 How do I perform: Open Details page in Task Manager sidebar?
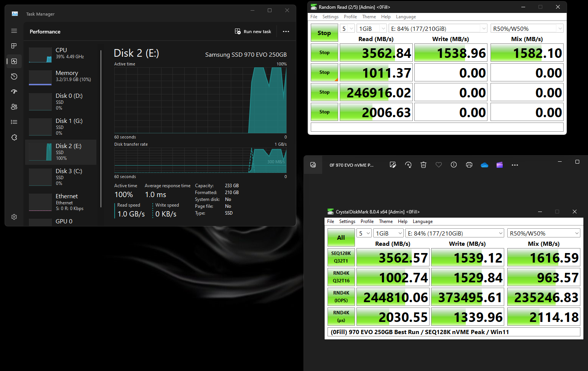[14, 122]
